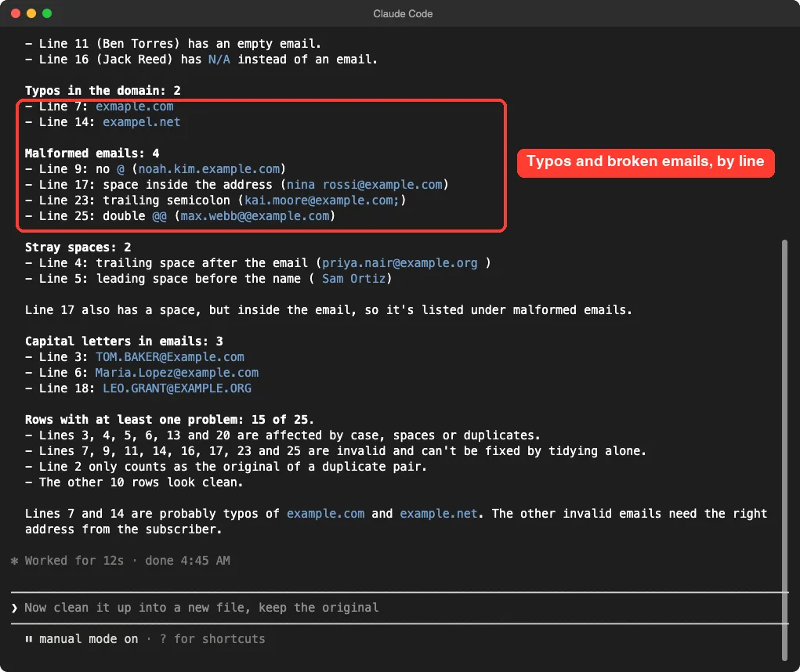The width and height of the screenshot is (800, 672).
Task: Click the manual mode on status text
Action: [89, 639]
